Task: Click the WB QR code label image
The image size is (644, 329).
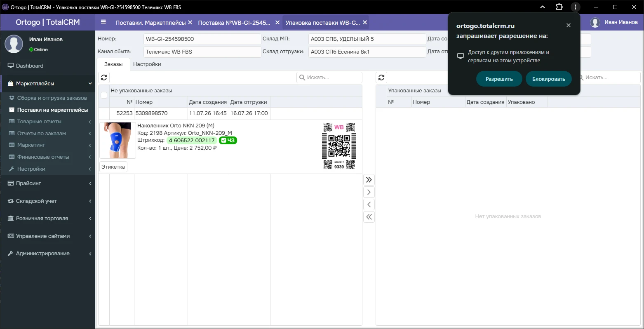Action: coord(339,146)
